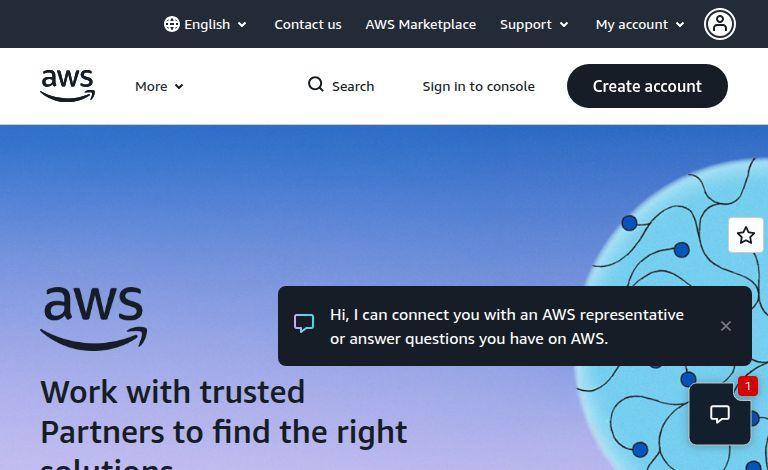Click the red notification badge on chat
This screenshot has width=768, height=470.
(747, 386)
